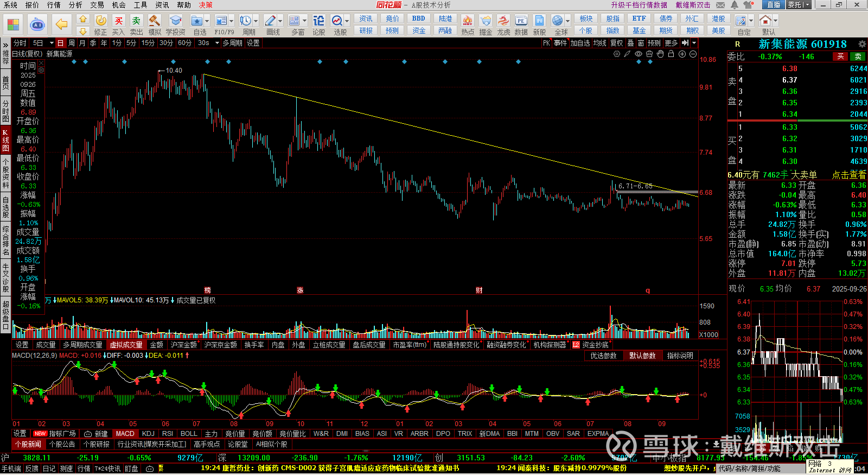
Task: Expand the 画线 dropdown arrow
Action: (280, 21)
